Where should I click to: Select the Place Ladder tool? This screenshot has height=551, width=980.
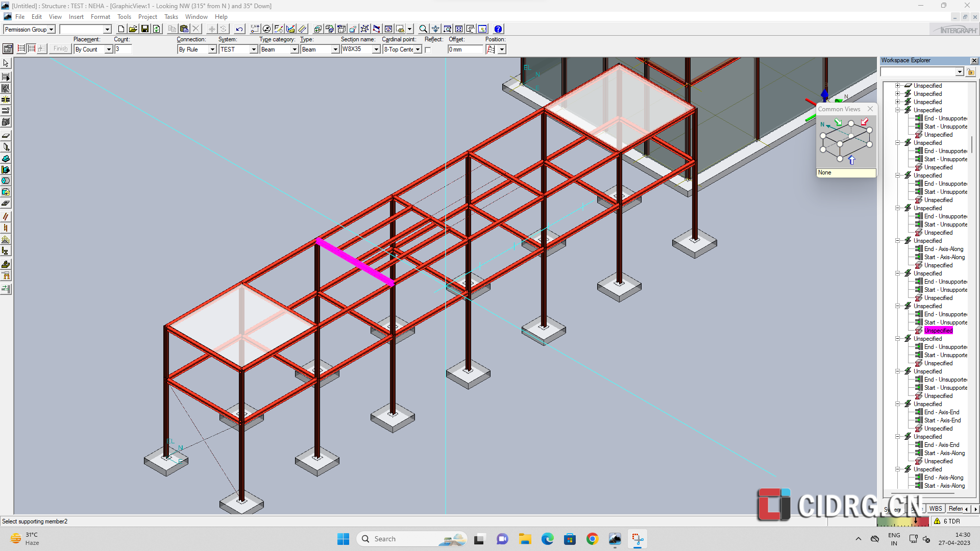point(6,228)
